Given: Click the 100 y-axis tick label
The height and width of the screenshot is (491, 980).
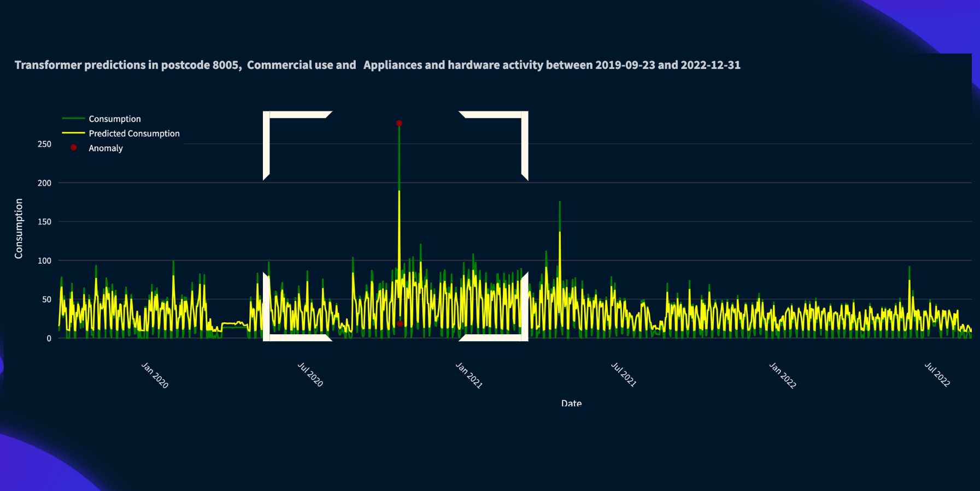Looking at the screenshot, I should coord(44,261).
